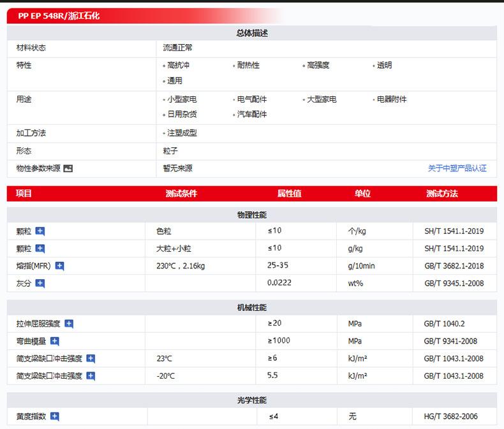Click the 注塑成型 processing method
Image resolution: width=504 pixels, height=429 pixels.
[x=182, y=133]
